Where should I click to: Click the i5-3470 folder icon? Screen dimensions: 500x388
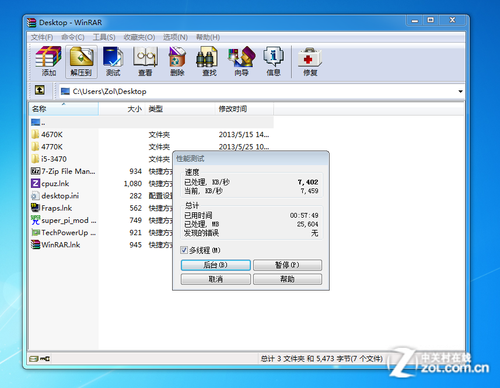(x=35, y=159)
